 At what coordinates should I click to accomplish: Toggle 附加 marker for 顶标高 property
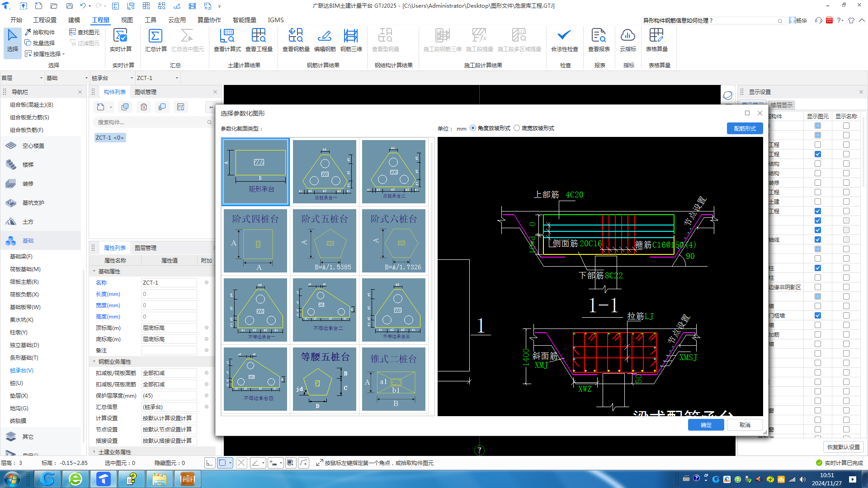coord(207,328)
